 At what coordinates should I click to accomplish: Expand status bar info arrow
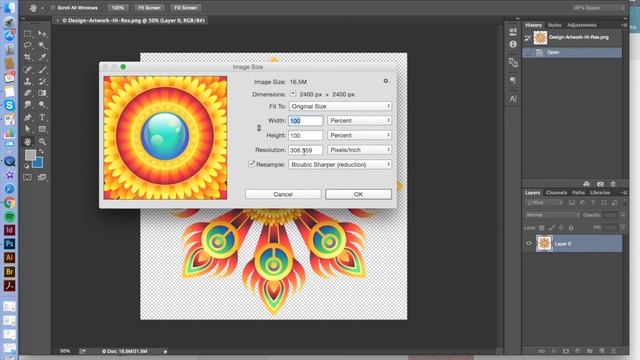[165, 351]
